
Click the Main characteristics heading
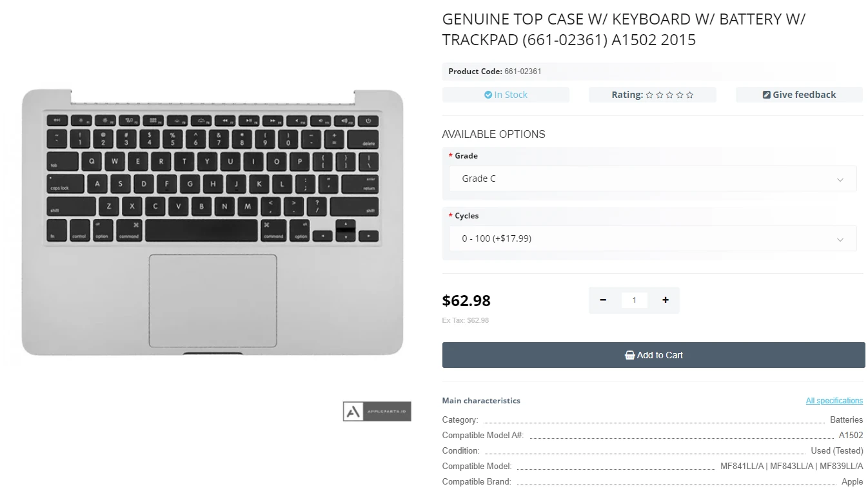(x=481, y=400)
